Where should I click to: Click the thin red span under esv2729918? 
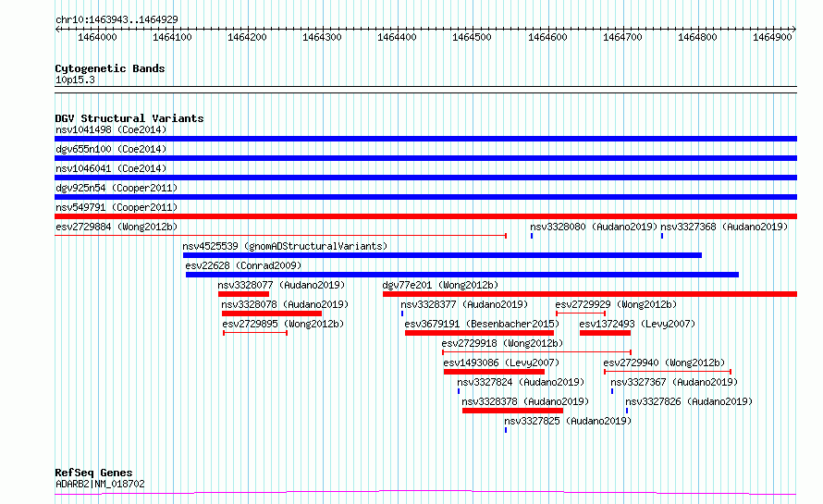coord(536,352)
